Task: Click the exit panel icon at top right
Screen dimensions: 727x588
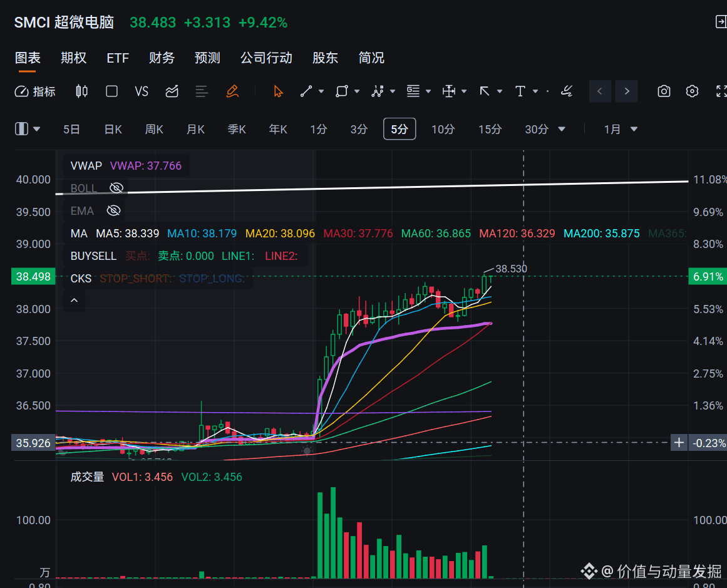Action: coord(721,22)
